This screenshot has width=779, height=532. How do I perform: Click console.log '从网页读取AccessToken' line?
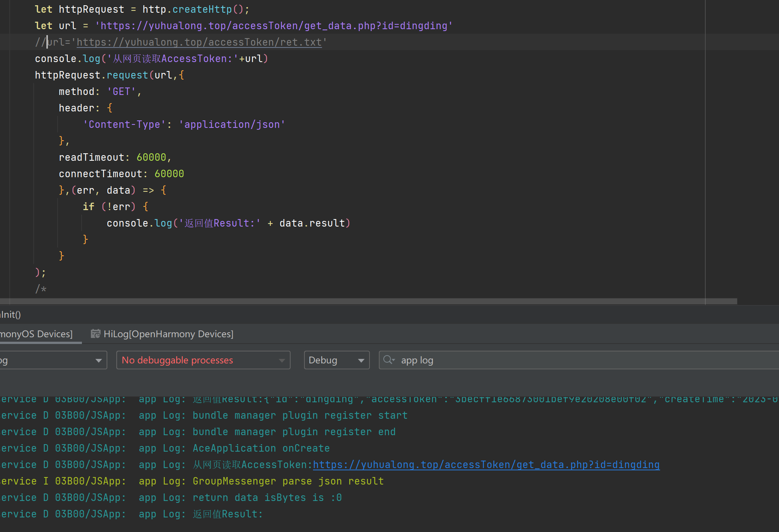151,59
